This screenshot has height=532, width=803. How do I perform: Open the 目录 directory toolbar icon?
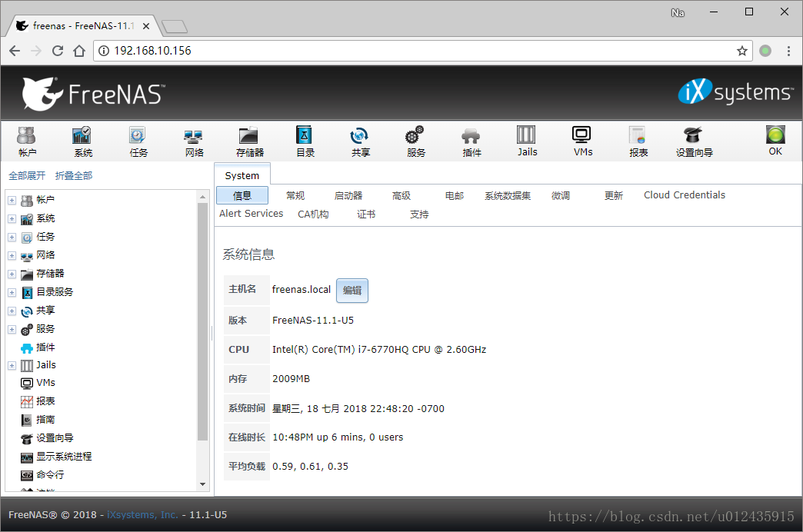pos(305,141)
